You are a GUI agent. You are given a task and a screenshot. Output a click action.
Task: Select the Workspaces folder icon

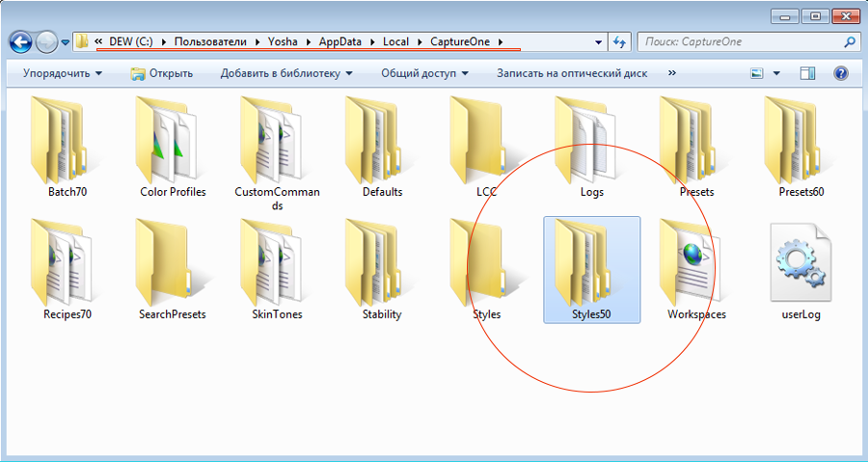(691, 262)
